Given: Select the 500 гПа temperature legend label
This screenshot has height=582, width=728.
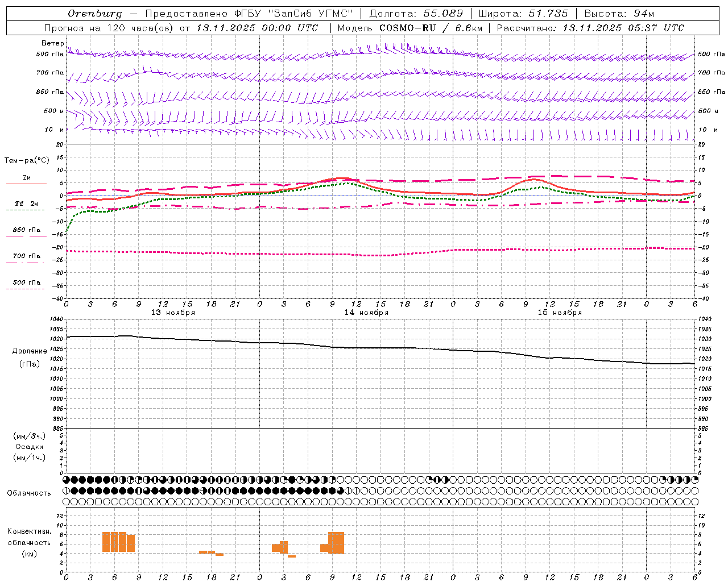Looking at the screenshot, I should 27,282.
